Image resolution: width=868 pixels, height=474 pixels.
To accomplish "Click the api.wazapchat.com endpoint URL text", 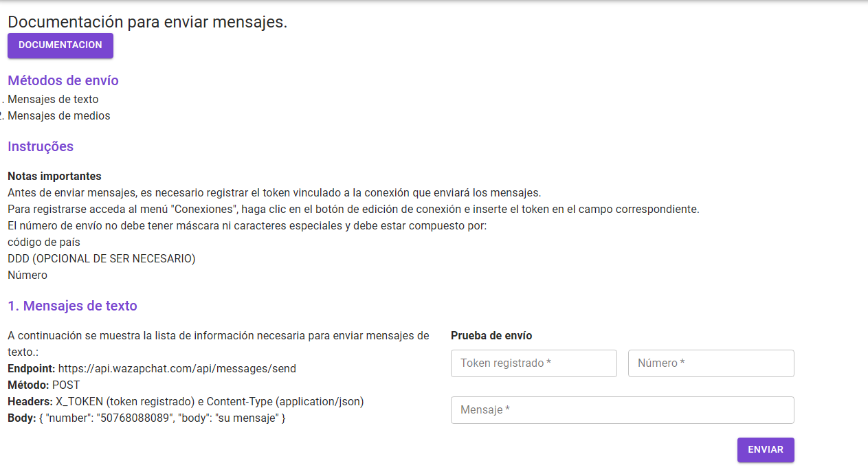I will click(177, 369).
